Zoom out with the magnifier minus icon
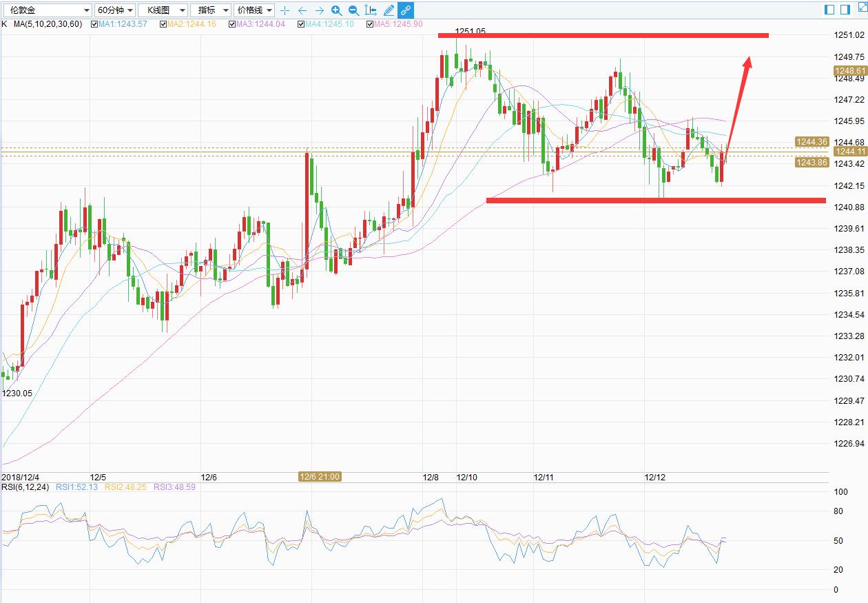Screen dimensions: 868x603 353,10
